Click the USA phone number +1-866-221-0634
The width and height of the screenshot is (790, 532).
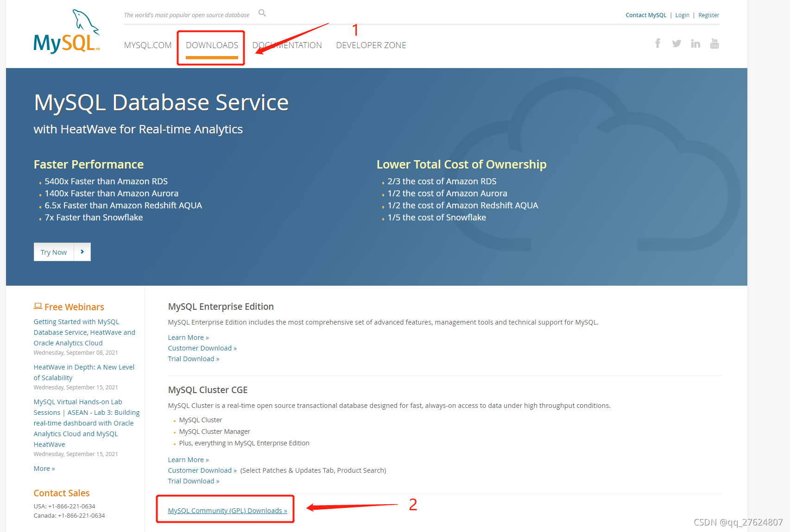pyautogui.click(x=72, y=507)
